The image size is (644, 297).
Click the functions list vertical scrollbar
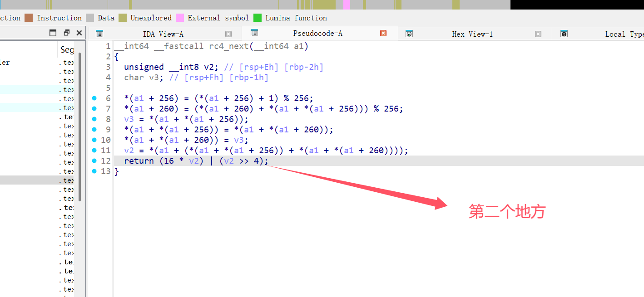(x=80, y=127)
